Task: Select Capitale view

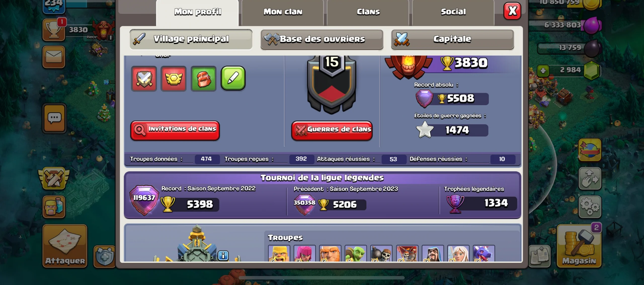Action: click(453, 39)
